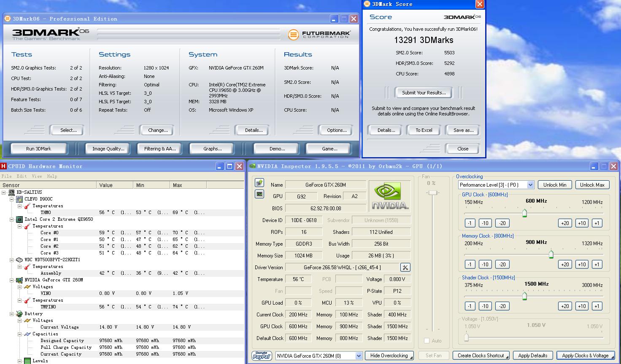This screenshot has width=621, height=364.
Task: Click the upload GPU info icon near Name
Action: 259,182
